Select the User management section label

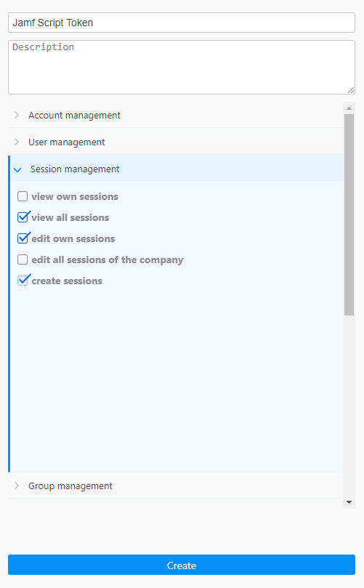[x=66, y=142]
